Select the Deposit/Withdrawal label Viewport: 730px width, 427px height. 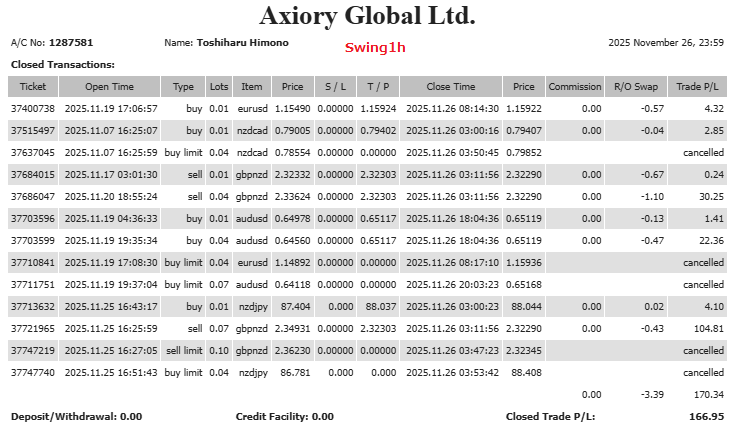76,416
